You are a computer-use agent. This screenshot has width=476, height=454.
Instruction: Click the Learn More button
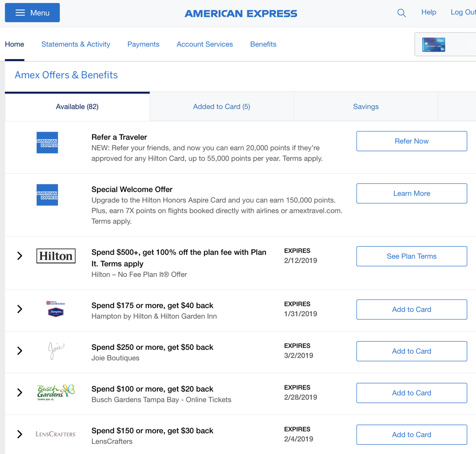point(412,193)
